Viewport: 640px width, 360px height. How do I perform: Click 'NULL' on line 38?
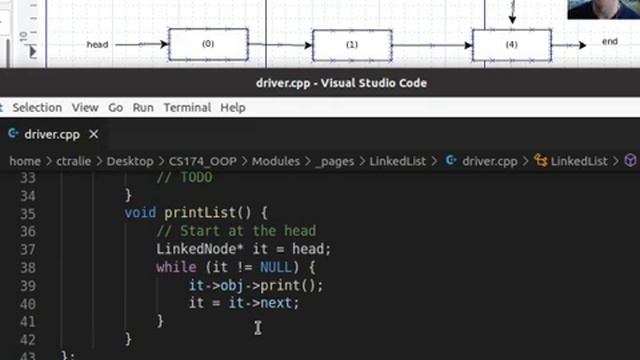click(x=276, y=267)
